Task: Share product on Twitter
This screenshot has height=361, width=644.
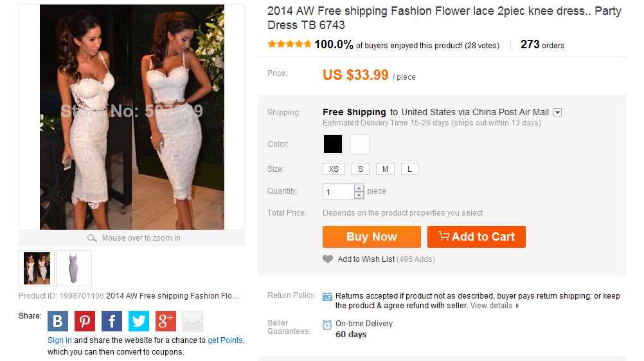Action: 139,320
